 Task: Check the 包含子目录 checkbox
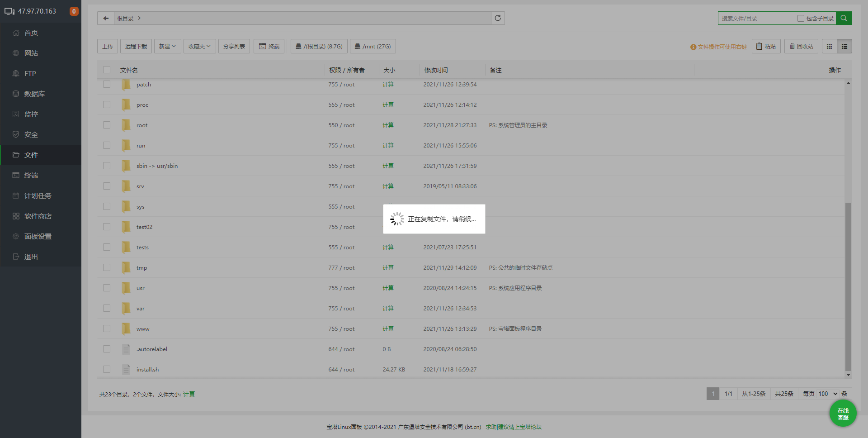point(801,19)
